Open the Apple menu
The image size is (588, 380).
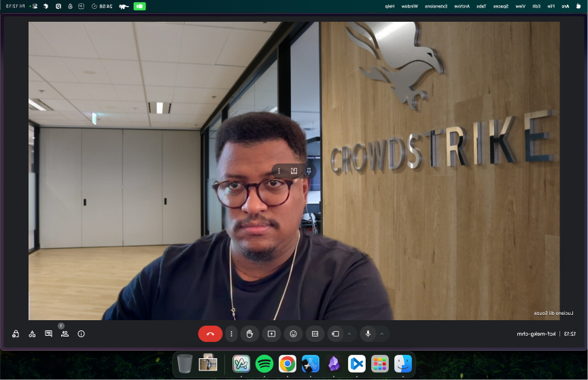pos(578,6)
